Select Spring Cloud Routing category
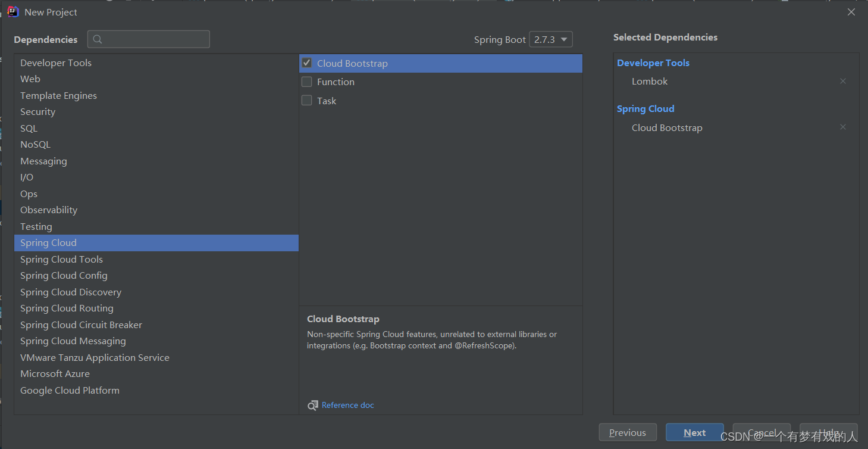This screenshot has height=449, width=868. [156, 308]
